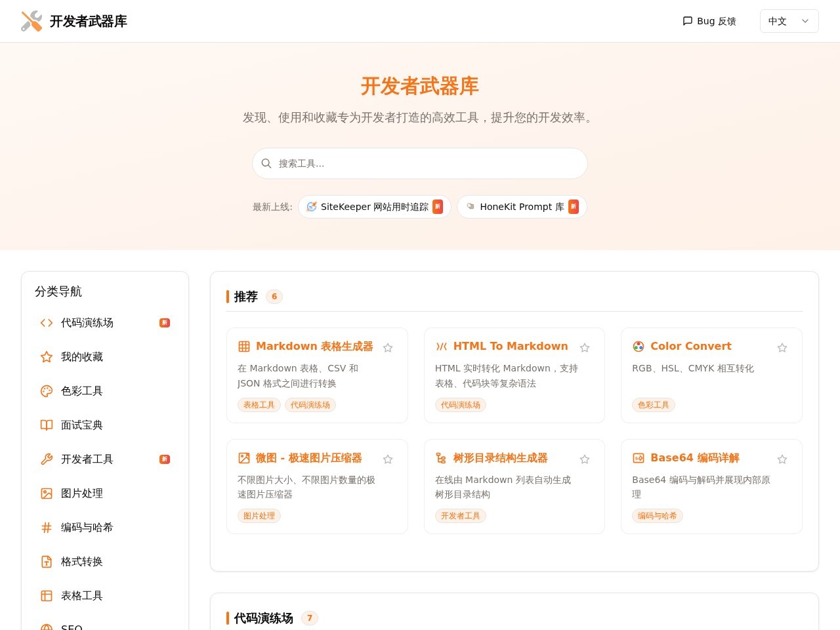Click 图片处理 tag on 微图 card
Image resolution: width=840 pixels, height=630 pixels.
click(x=259, y=516)
